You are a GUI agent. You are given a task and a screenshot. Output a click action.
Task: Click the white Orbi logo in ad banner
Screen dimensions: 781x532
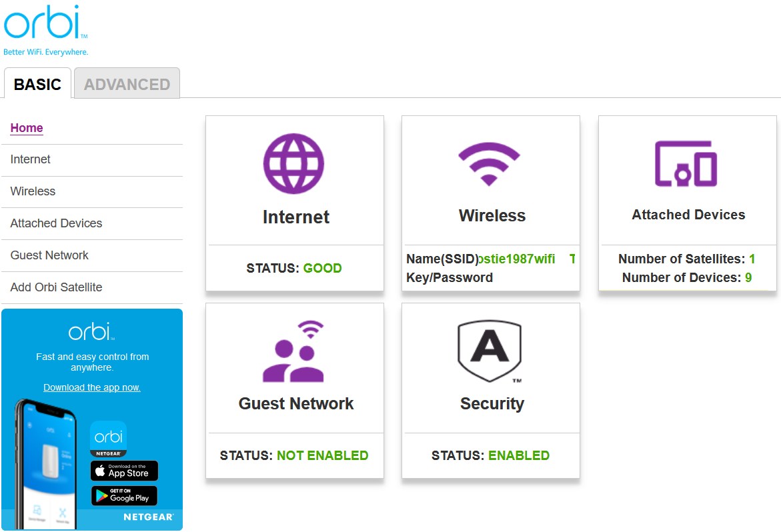tap(91, 331)
